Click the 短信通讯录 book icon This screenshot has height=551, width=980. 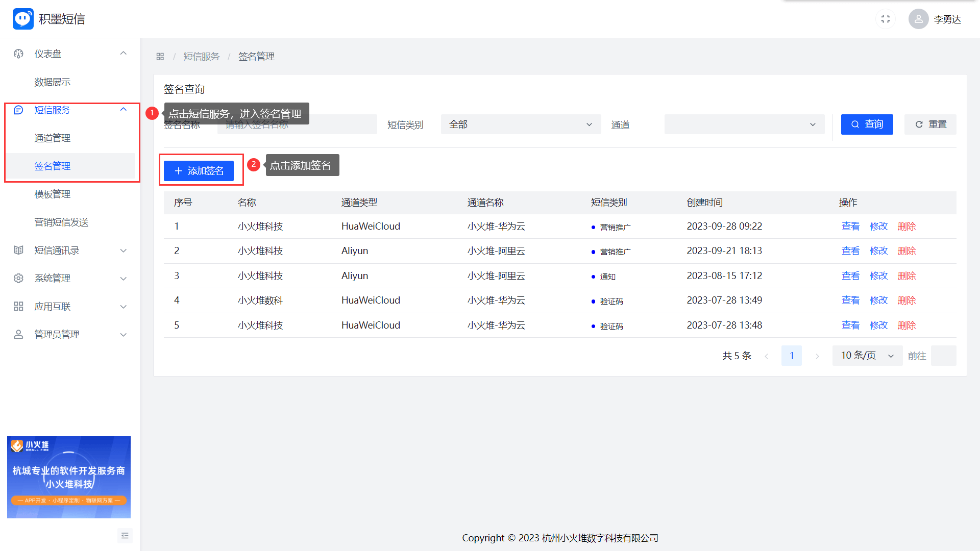(19, 250)
